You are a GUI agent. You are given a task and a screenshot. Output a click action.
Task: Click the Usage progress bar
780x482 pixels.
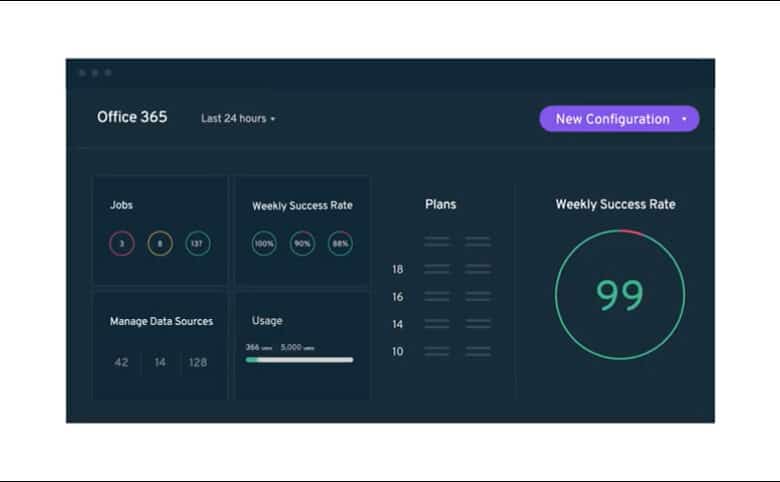(299, 360)
